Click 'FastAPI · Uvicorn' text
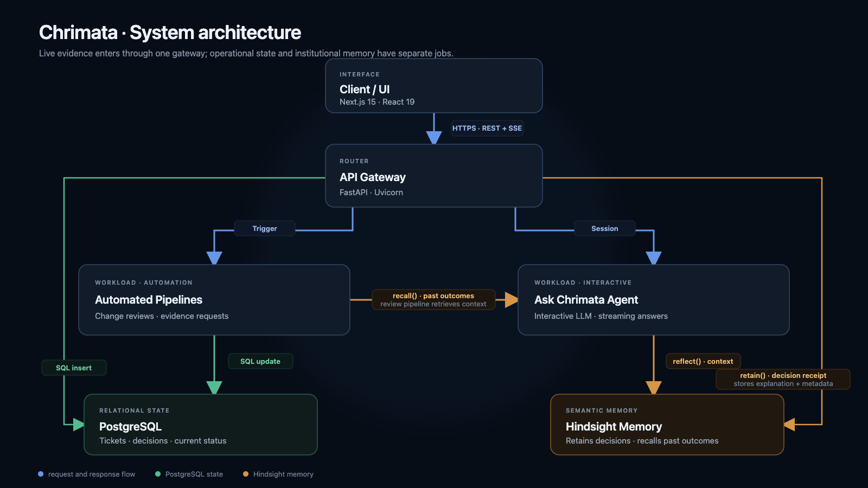This screenshot has width=868, height=488. tap(371, 192)
